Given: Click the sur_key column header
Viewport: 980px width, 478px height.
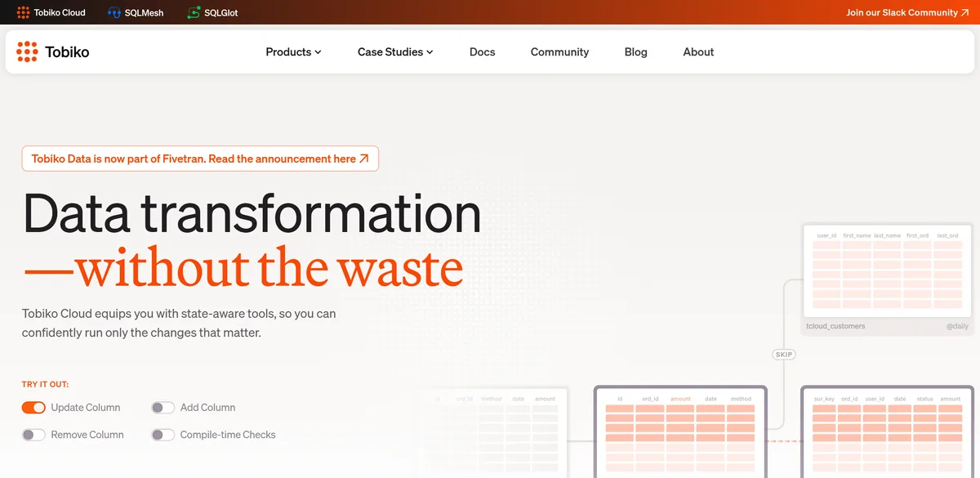Looking at the screenshot, I should click(x=824, y=399).
